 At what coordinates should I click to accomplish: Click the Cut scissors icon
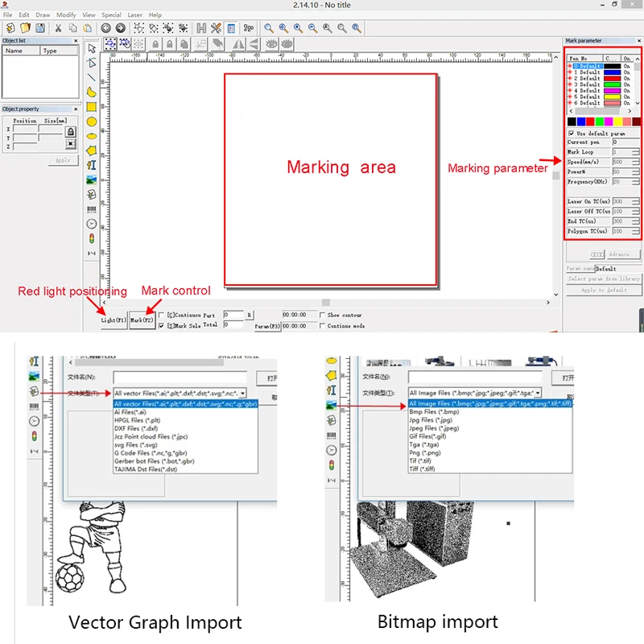pos(59,28)
